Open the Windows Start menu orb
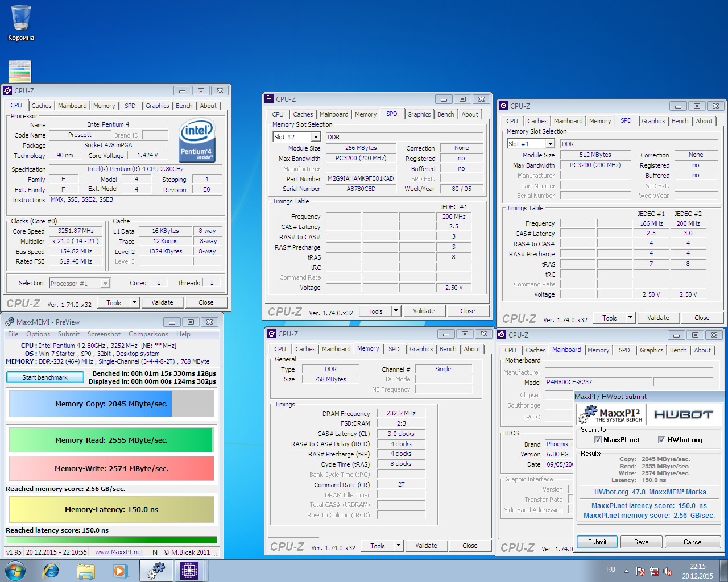The height and width of the screenshot is (582, 728). point(15,571)
